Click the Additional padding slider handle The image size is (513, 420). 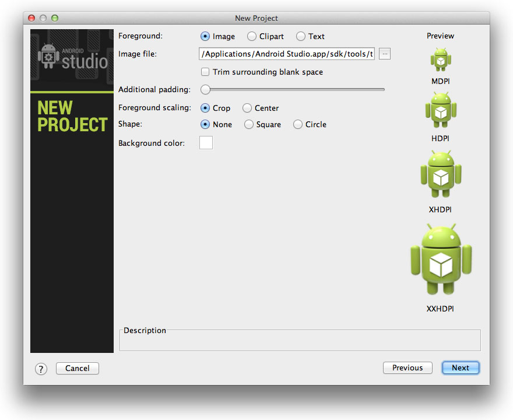(205, 89)
